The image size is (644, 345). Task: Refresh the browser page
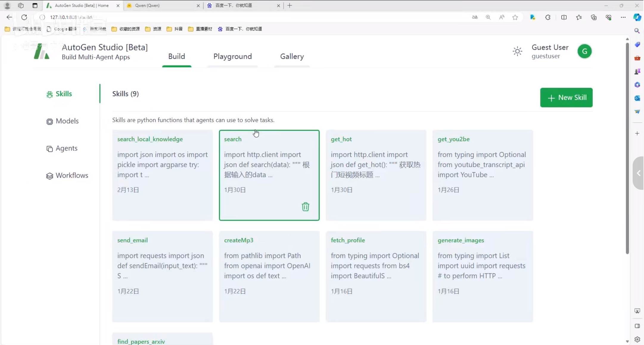tap(24, 17)
